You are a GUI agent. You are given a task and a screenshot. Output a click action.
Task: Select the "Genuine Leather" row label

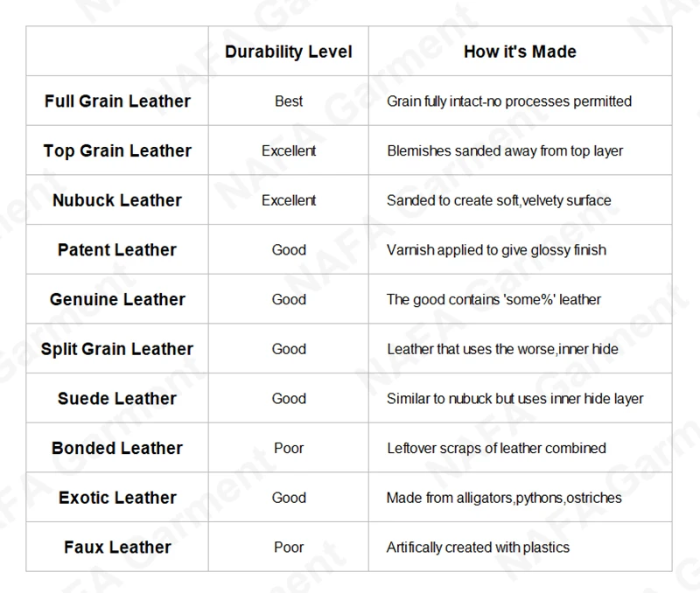pos(117,299)
